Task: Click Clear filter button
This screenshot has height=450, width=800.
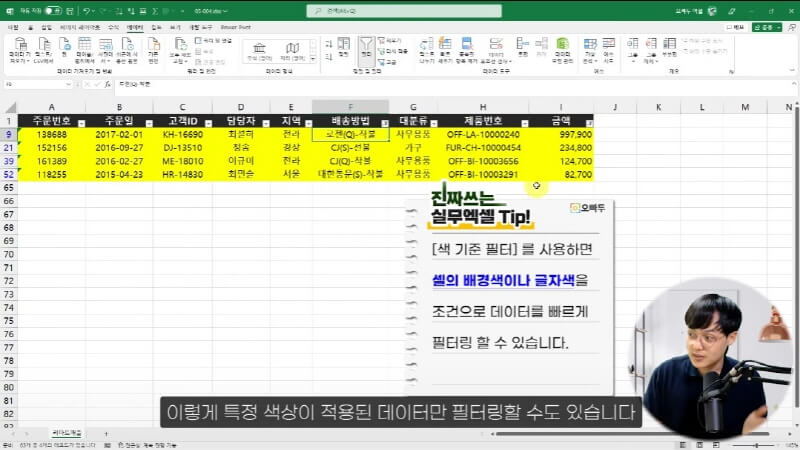Action: (390, 41)
